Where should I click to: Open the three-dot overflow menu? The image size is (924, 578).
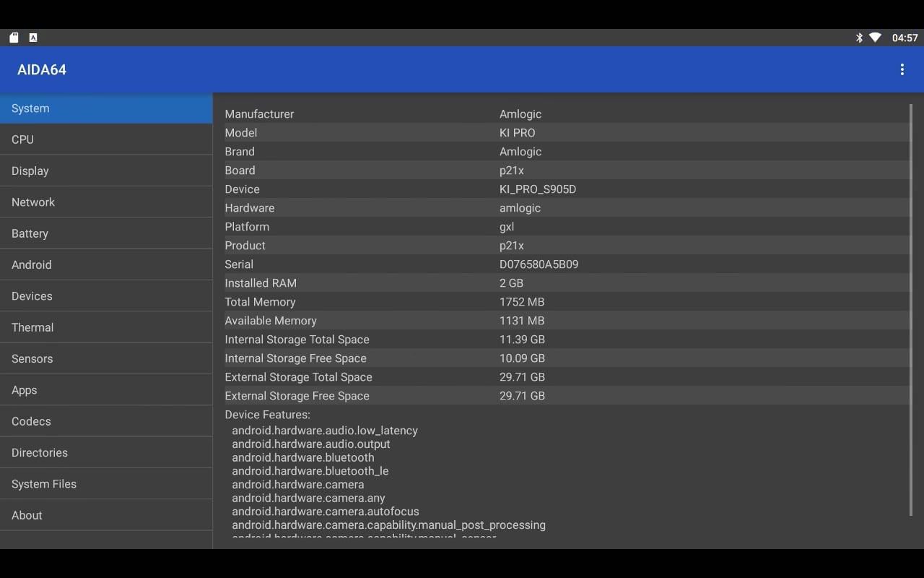coord(902,69)
